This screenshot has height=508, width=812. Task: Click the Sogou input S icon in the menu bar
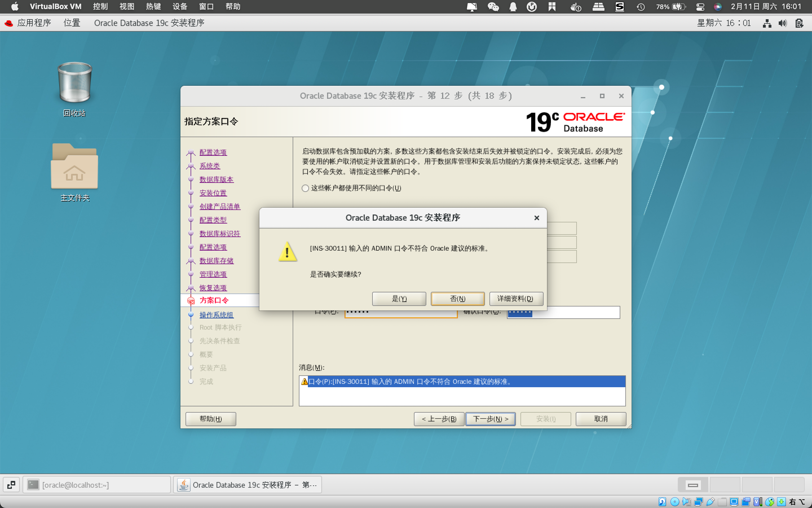click(619, 6)
